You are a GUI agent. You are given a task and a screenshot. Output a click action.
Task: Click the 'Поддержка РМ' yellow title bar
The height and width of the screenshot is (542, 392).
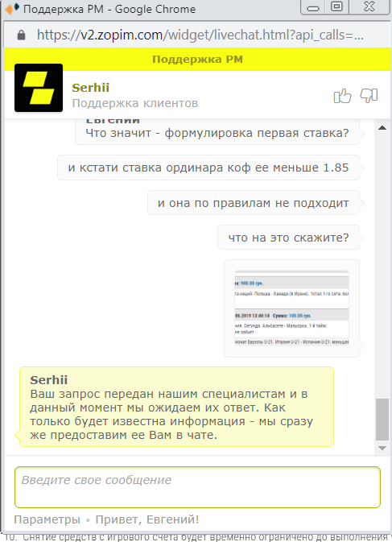[197, 60]
